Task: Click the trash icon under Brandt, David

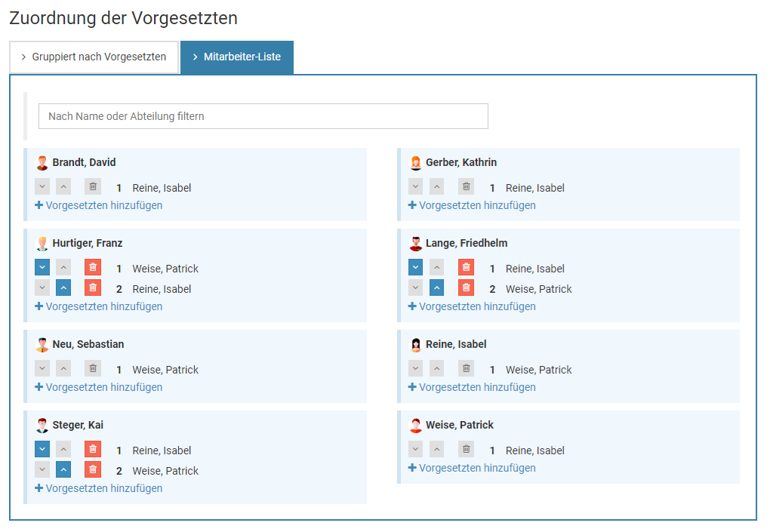Action: pos(92,187)
